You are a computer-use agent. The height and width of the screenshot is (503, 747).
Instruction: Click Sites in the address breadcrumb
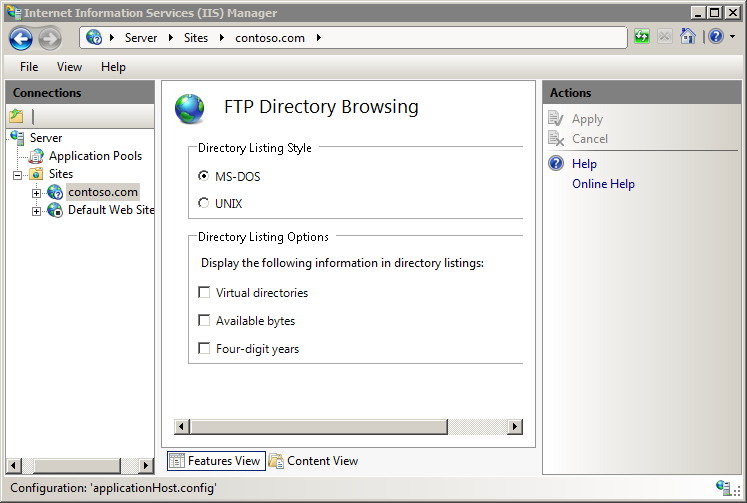196,38
